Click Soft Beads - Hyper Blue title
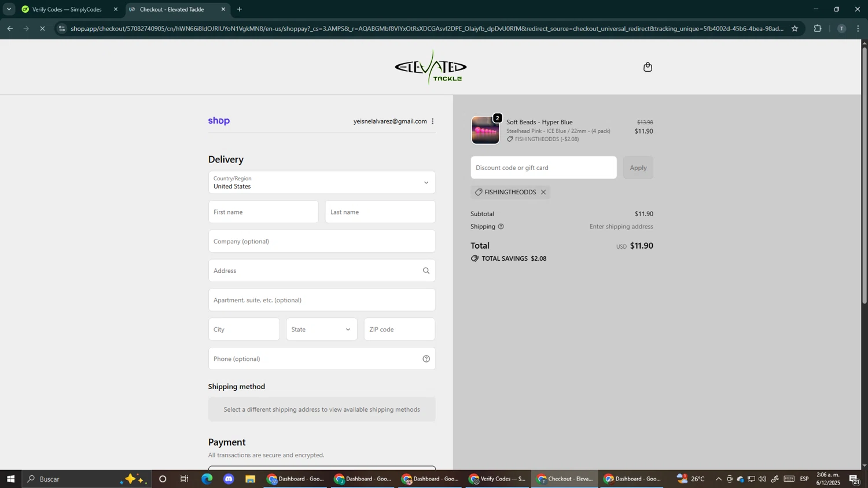This screenshot has height=488, width=868. (x=539, y=122)
